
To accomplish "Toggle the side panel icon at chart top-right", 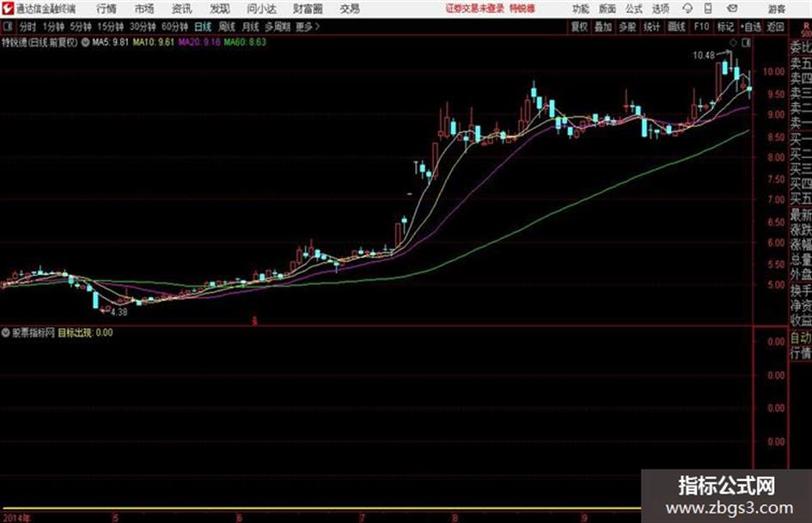I will tap(746, 43).
